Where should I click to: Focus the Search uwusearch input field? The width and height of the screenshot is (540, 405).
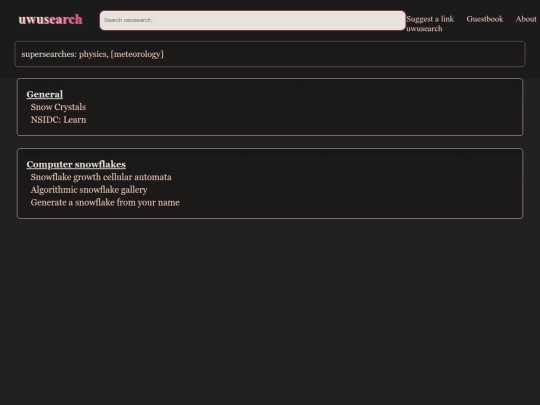tap(252, 20)
